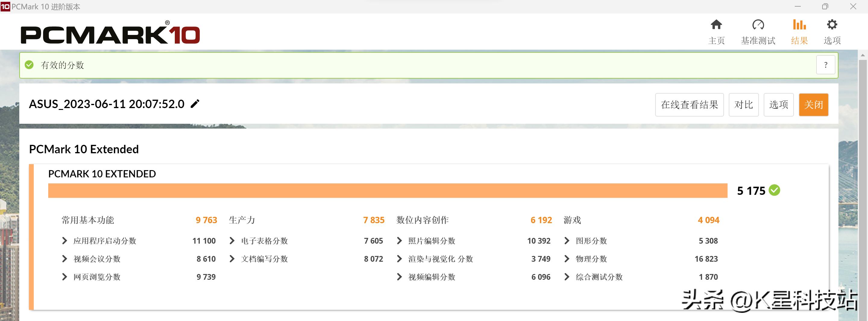Image resolution: width=868 pixels, height=321 pixels.
Task: Click the question mark help button
Action: pyautogui.click(x=825, y=65)
